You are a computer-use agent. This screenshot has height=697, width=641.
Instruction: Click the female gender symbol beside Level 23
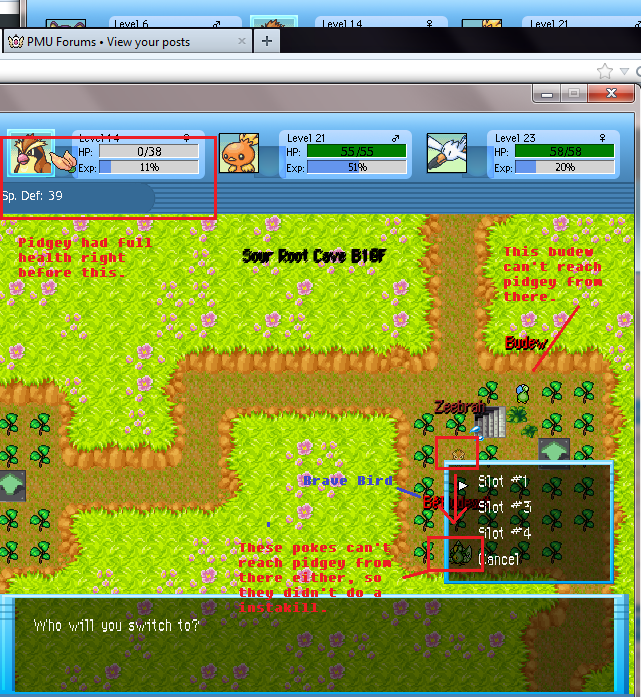602,138
